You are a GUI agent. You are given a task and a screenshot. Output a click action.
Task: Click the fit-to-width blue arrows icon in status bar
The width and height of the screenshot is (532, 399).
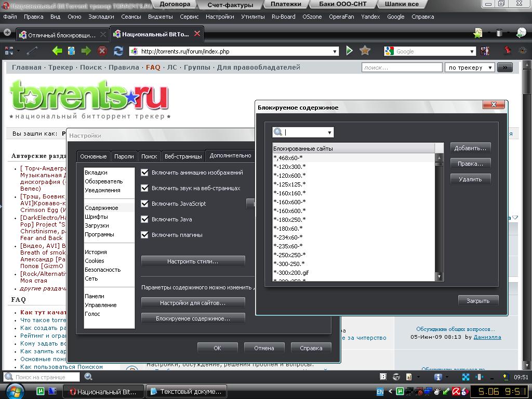465,377
